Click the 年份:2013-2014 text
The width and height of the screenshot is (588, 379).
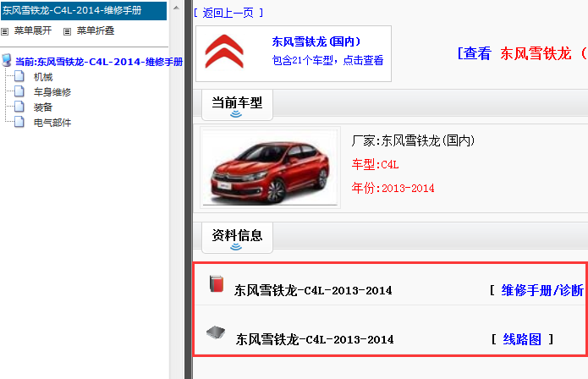(393, 188)
